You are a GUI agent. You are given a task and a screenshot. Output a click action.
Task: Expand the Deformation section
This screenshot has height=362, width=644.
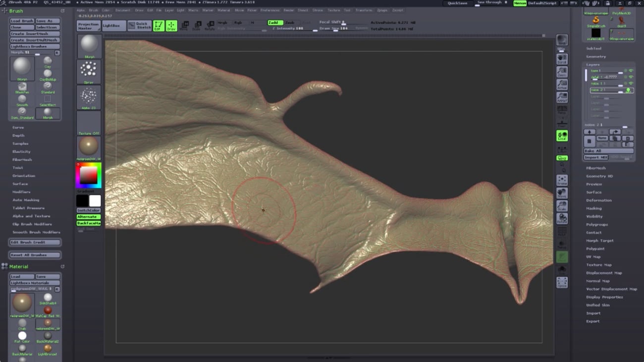tap(599, 200)
